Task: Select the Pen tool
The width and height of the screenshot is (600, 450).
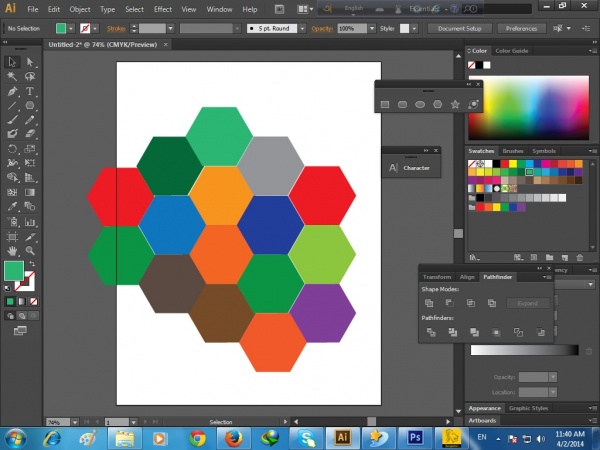Action: pyautogui.click(x=13, y=90)
